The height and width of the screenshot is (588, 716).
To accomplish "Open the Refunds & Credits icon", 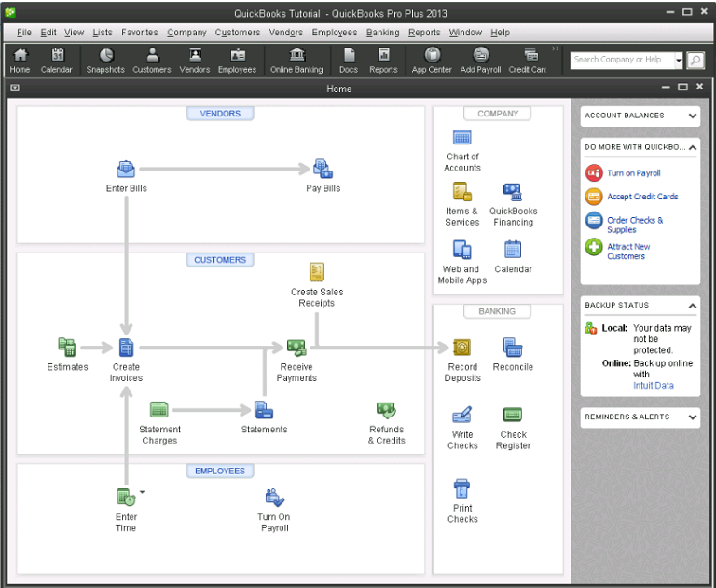I will [386, 410].
